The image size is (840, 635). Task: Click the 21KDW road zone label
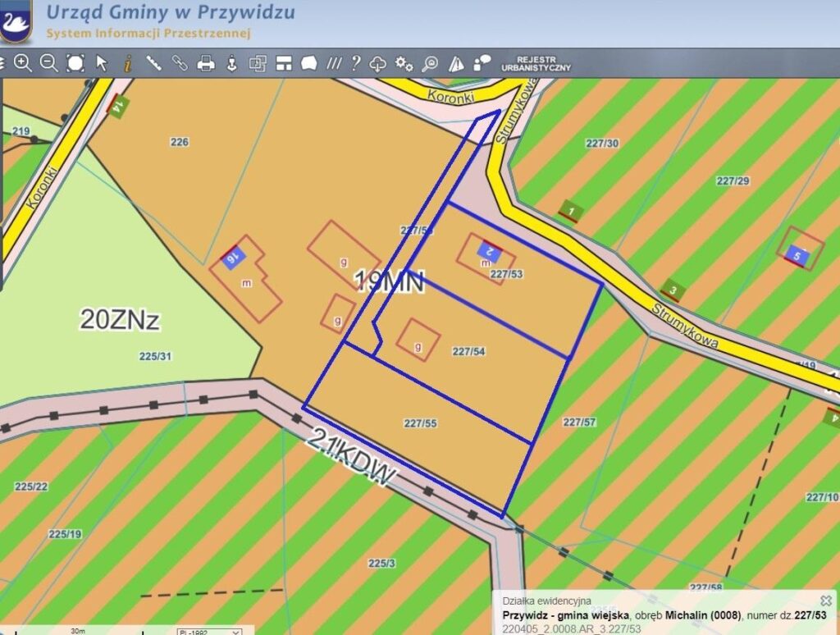click(x=352, y=457)
